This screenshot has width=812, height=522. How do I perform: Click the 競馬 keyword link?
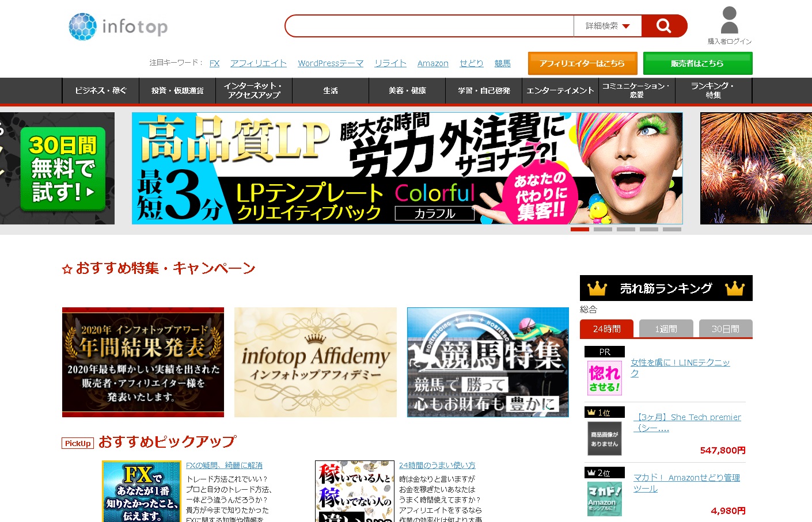pyautogui.click(x=503, y=63)
